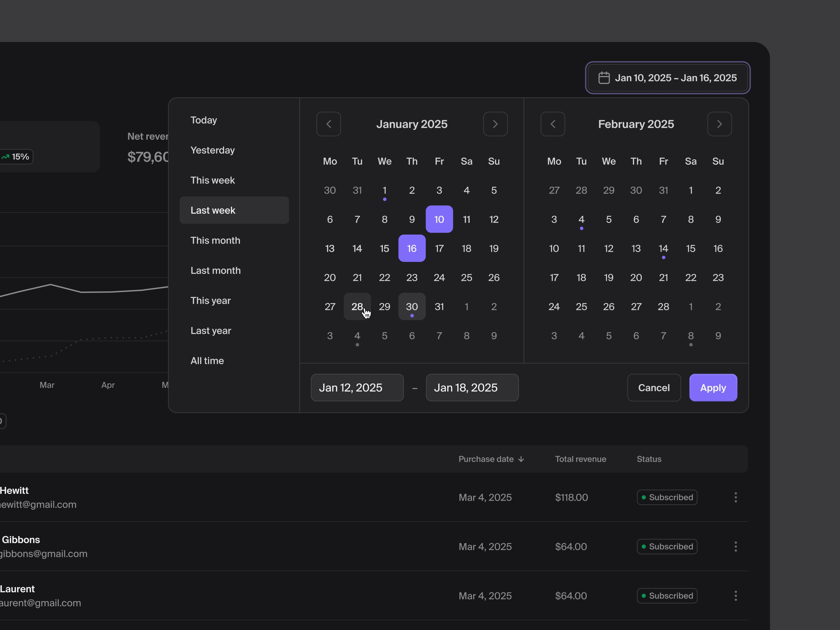Click the previous month arrow beside January 2025
Viewport: 840px width, 630px height.
tap(329, 124)
